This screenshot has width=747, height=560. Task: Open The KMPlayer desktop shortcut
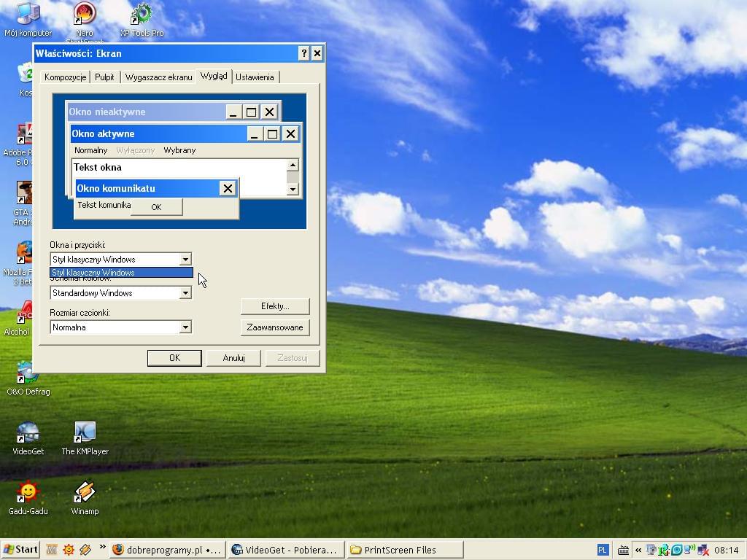pyautogui.click(x=85, y=438)
